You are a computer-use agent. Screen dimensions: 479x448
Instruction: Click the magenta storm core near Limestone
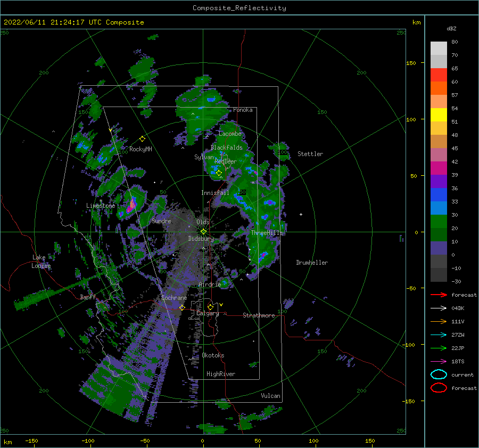click(132, 205)
